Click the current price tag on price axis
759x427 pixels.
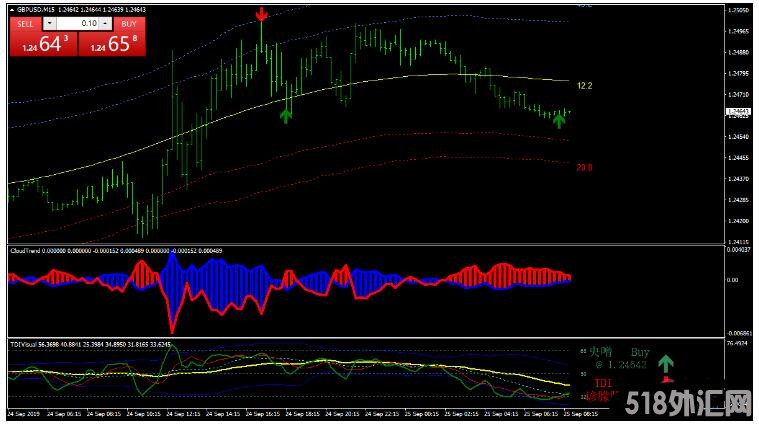(x=737, y=112)
